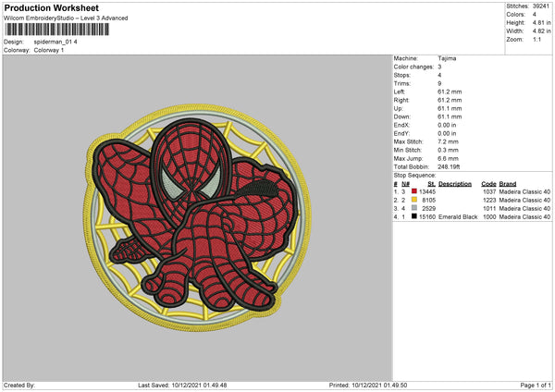The width and height of the screenshot is (555, 392).
Task: Click the stitches count 39241
Action: click(541, 6)
